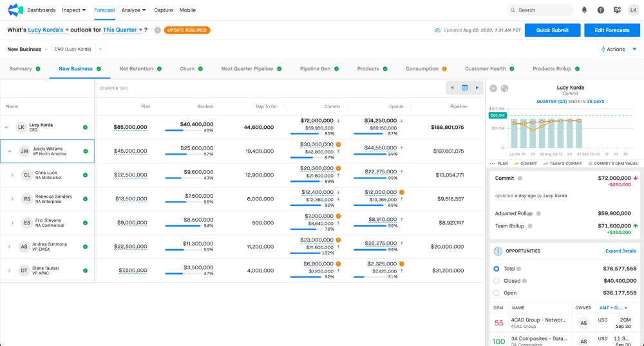Open the help question mark icon
644x346 pixels.
pos(601,10)
